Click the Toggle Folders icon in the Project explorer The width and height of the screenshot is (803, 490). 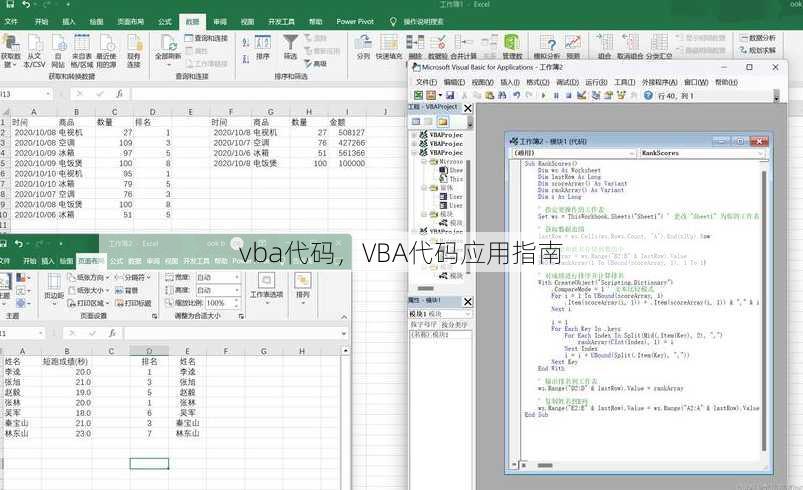pyautogui.click(x=442, y=121)
